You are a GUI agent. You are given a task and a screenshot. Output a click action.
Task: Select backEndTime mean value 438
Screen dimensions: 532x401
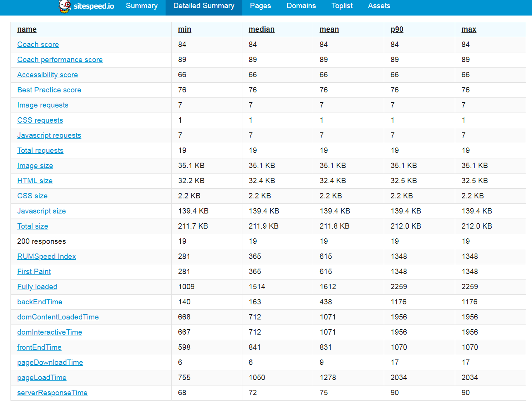click(x=326, y=302)
